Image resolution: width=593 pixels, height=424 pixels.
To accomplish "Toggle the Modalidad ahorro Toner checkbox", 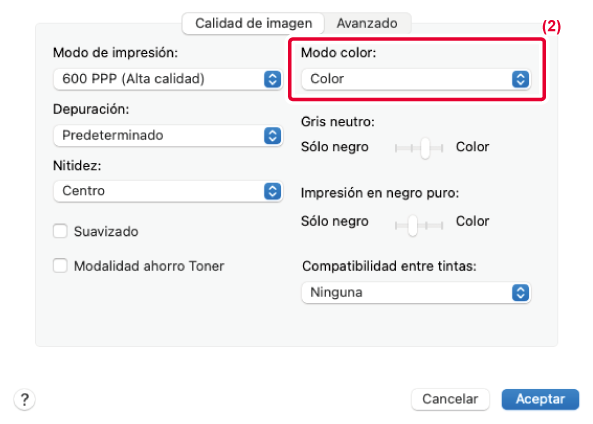I will pos(60,266).
